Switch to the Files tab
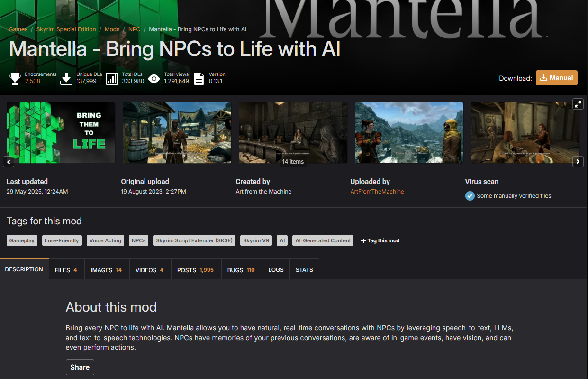This screenshot has width=588, height=379. (x=66, y=270)
